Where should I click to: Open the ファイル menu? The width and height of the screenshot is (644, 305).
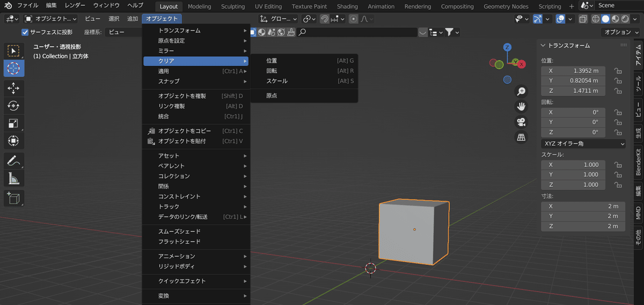pyautogui.click(x=28, y=6)
